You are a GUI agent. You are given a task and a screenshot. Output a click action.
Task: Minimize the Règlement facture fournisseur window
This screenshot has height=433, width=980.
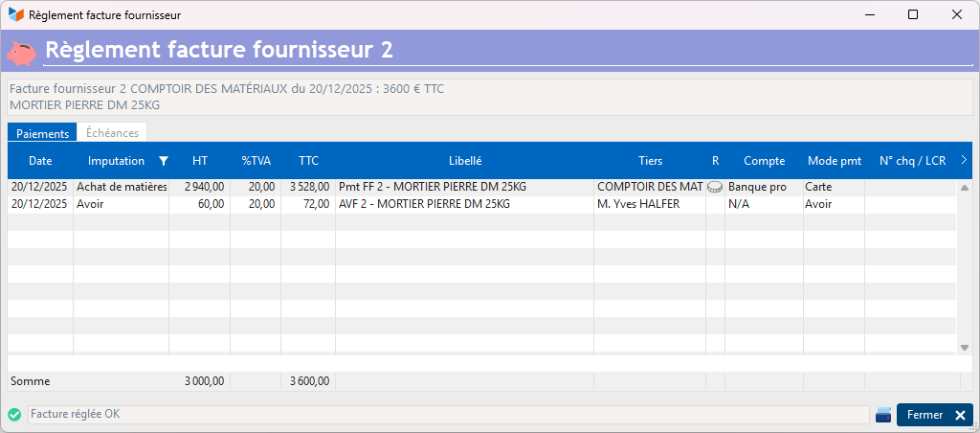(x=869, y=14)
